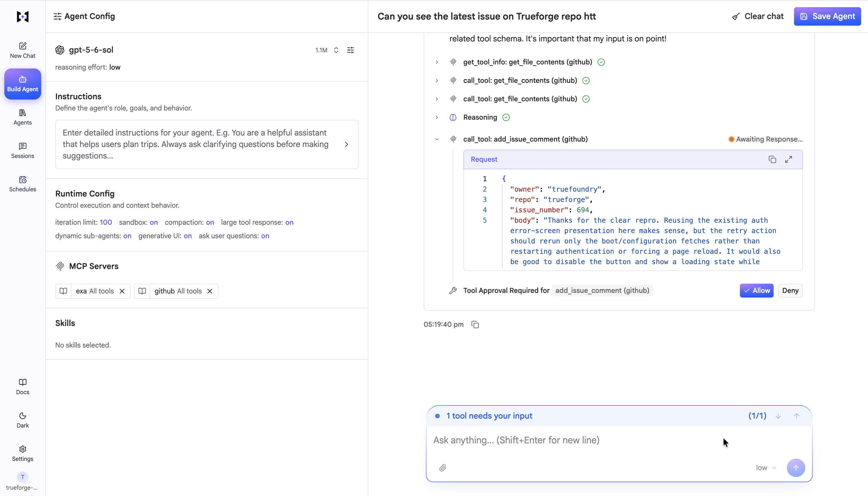Screen dimensions: 868x496
Task: Open the model selector up-down arrows
Action: pos(336,50)
